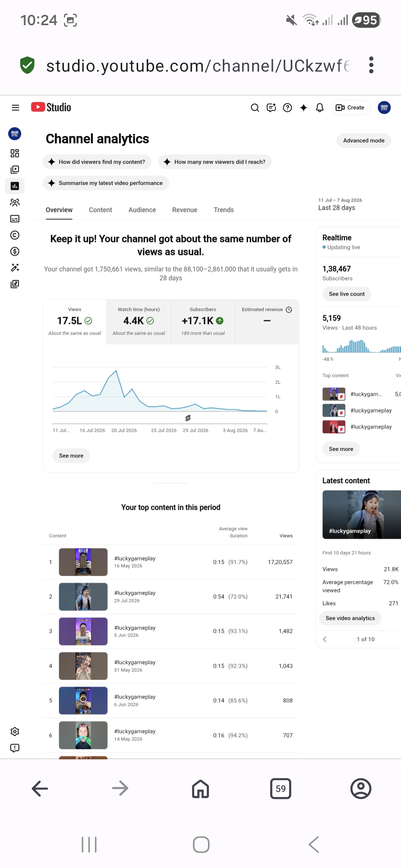Open the help question mark icon
401x868 pixels.
pos(287,108)
